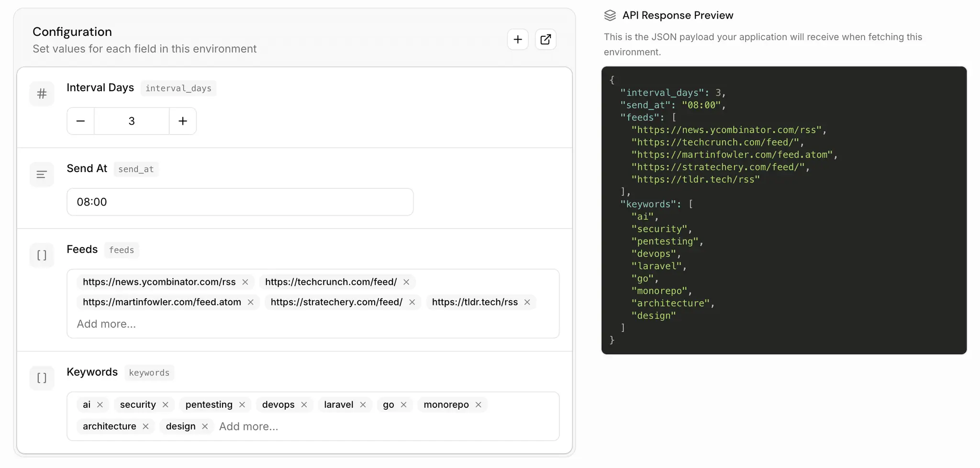
Task: Click the array brackets icon beside Keywords
Action: (42, 378)
